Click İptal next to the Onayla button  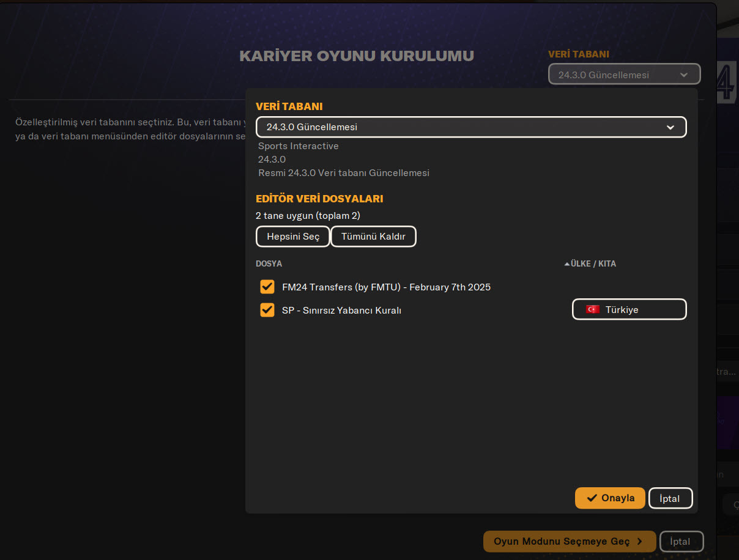coord(670,498)
